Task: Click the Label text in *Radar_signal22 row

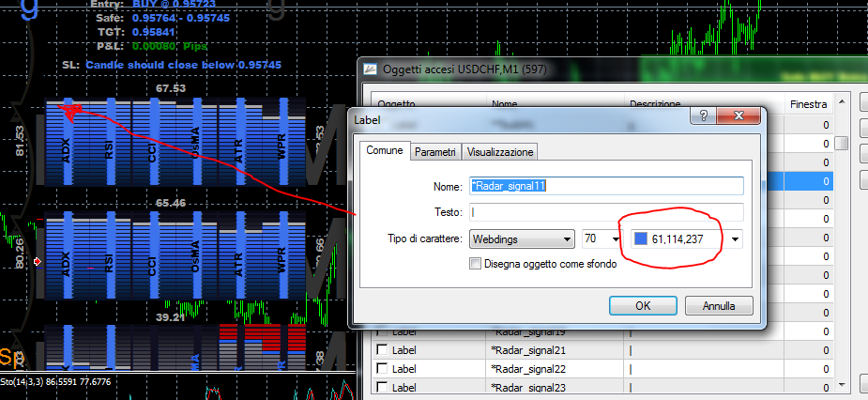Action: pos(404,368)
